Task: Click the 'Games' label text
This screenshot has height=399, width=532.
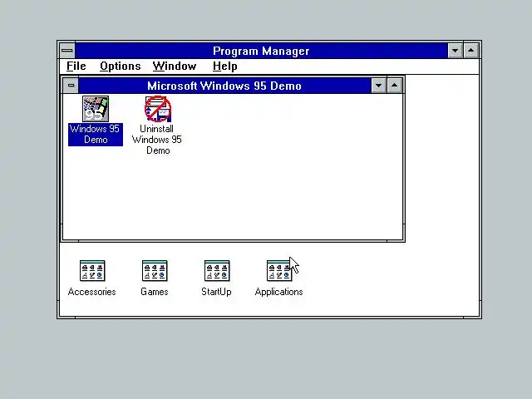Action: pyautogui.click(x=155, y=292)
